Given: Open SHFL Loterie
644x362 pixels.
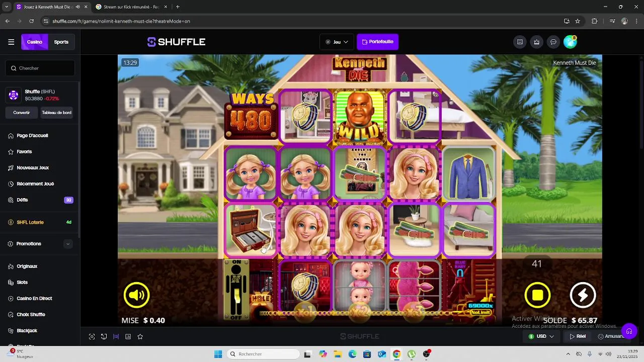Looking at the screenshot, I should click(40, 222).
